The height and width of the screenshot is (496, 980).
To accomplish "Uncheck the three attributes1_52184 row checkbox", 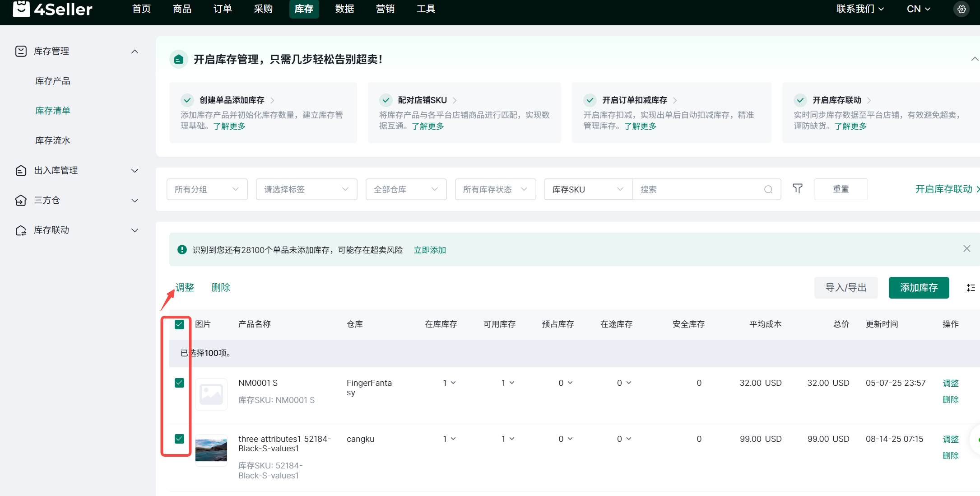I will 179,439.
